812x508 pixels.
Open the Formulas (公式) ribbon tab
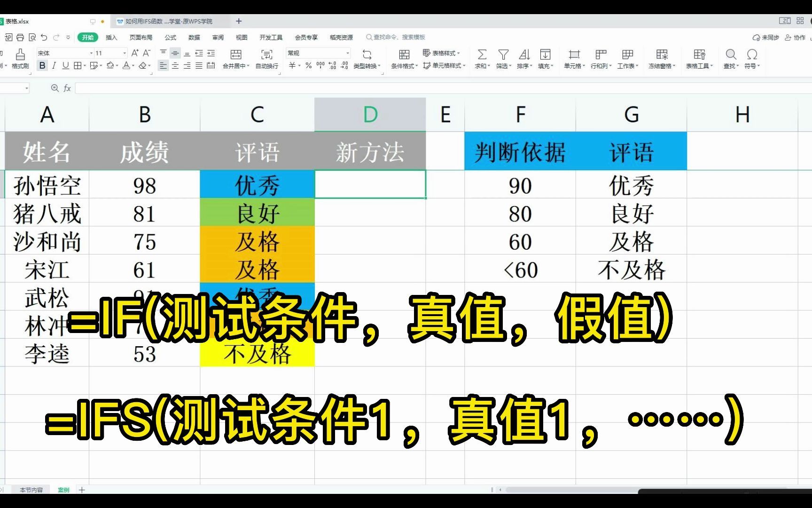click(171, 37)
